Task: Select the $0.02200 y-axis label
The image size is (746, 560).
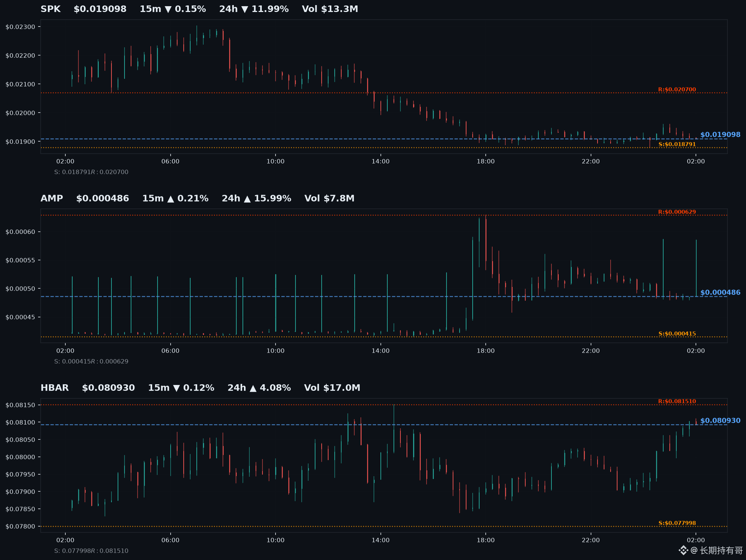Action: coord(20,56)
